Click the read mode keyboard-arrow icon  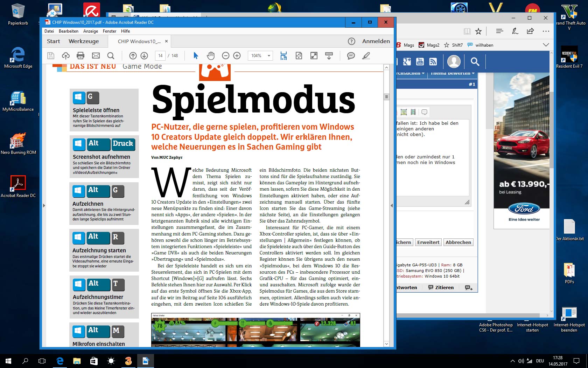pos(329,56)
